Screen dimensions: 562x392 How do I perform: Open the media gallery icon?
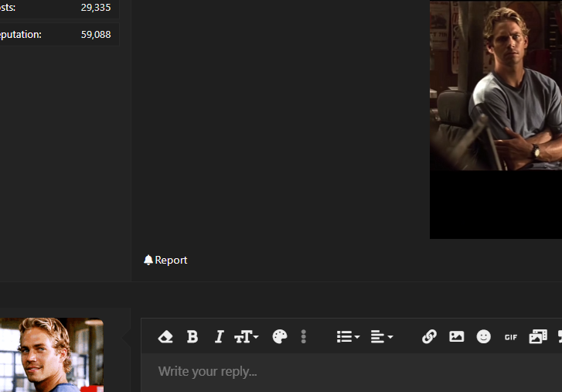tap(538, 337)
